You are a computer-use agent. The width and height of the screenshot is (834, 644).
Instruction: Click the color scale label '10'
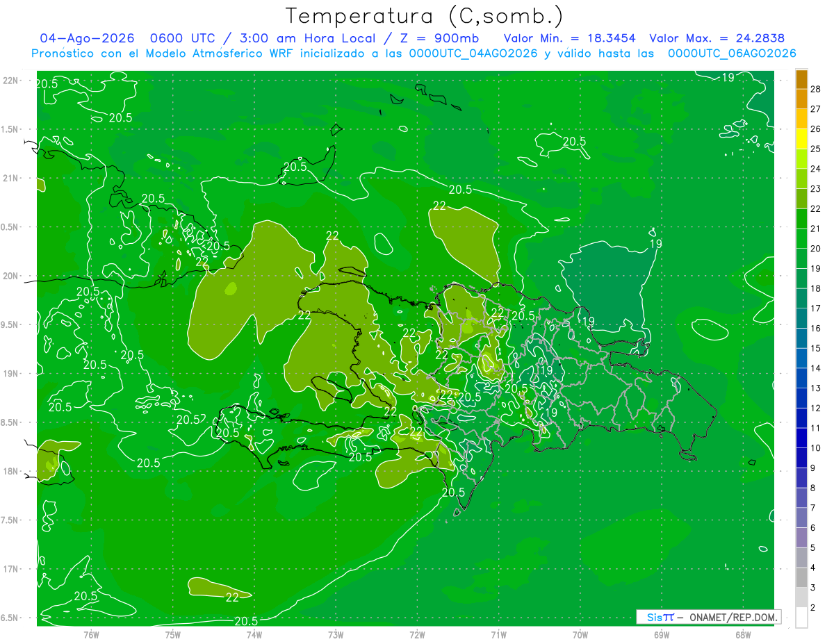(x=816, y=448)
